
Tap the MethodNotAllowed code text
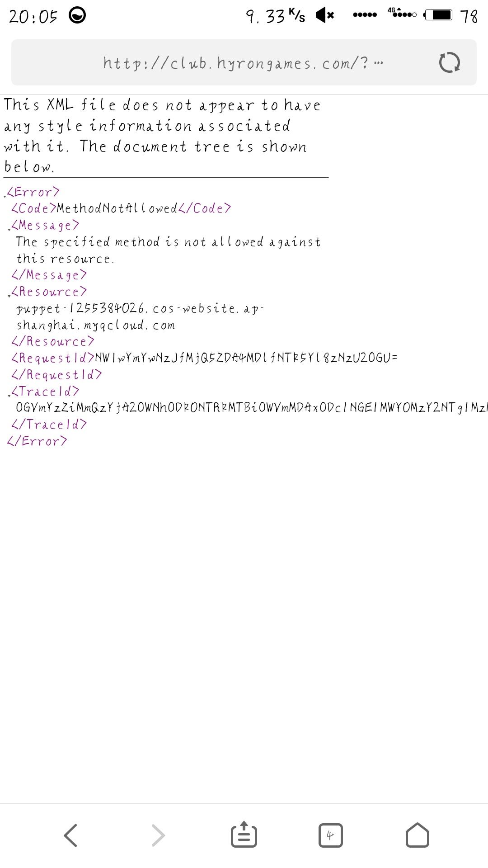point(117,208)
